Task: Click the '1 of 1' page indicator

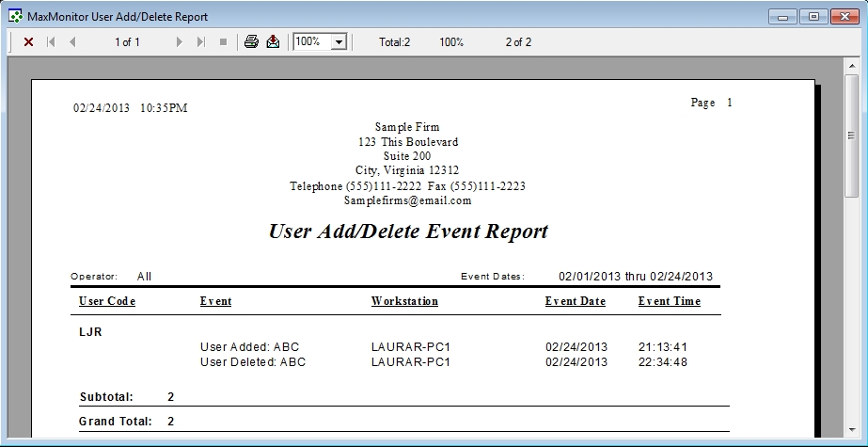Action: (127, 42)
